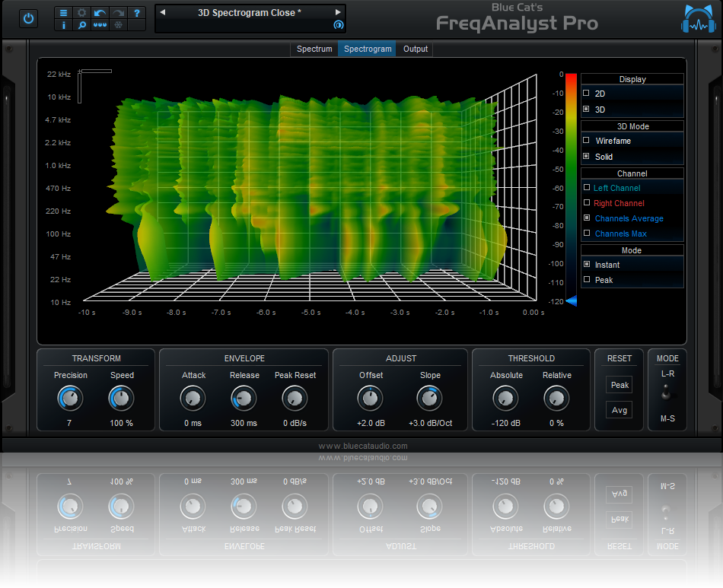Go to next preset using right arrow
723x588 pixels.
click(338, 13)
